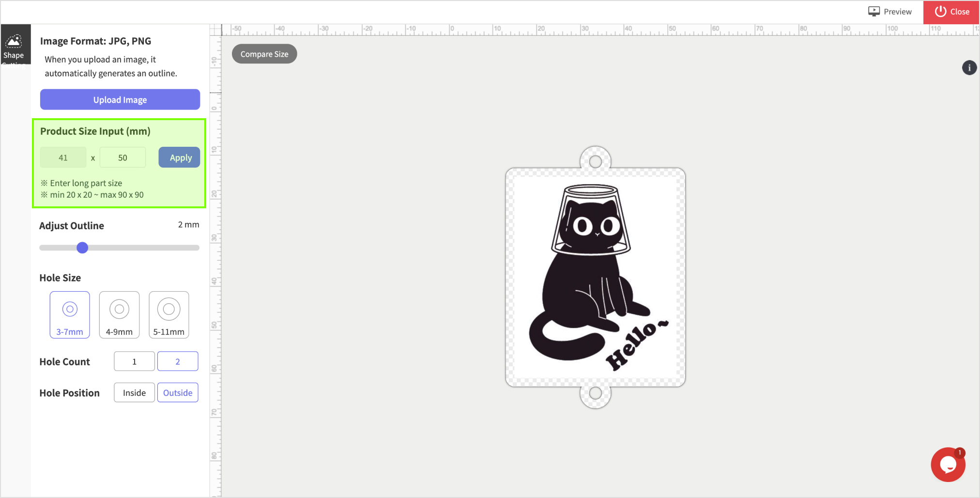Open the red chat support bubble
Screen dimensions: 980x498
pos(948,465)
